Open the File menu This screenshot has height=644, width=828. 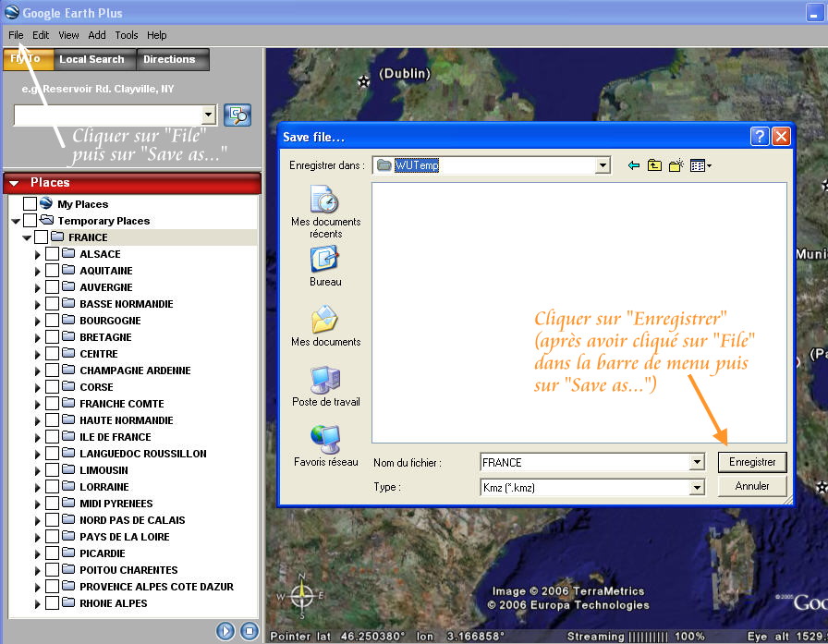16,35
